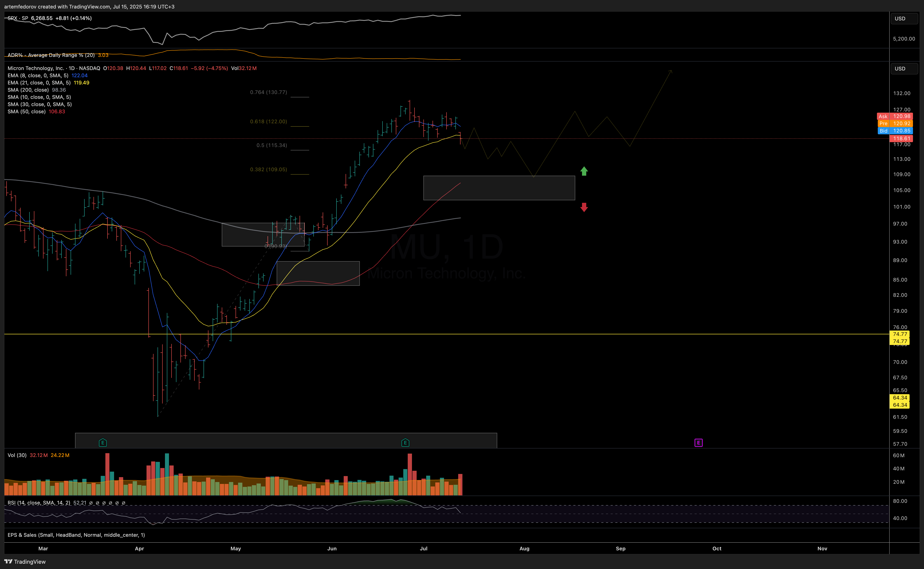The width and height of the screenshot is (924, 569).
Task: Click the Micron Technology, Inc. symbol title
Action: pyautogui.click(x=36, y=68)
